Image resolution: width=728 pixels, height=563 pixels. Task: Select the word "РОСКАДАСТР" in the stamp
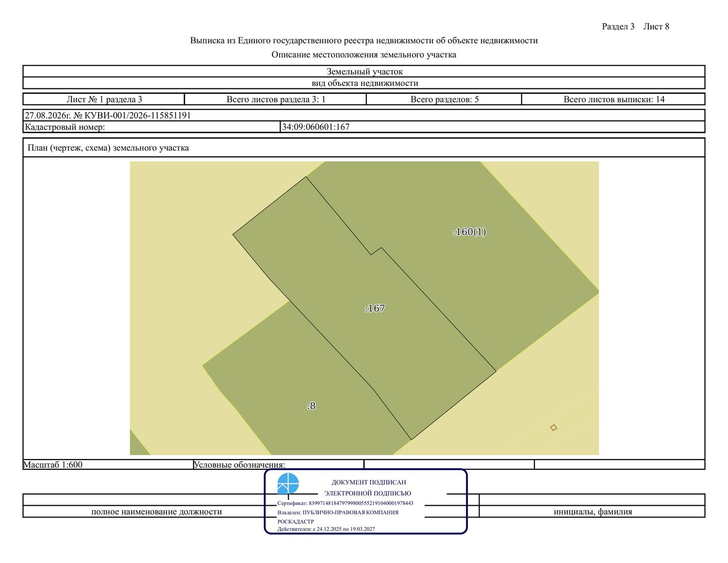296,521
